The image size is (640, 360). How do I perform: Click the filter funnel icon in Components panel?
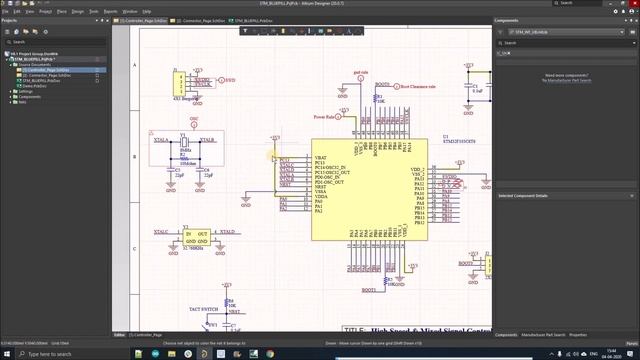pos(500,32)
